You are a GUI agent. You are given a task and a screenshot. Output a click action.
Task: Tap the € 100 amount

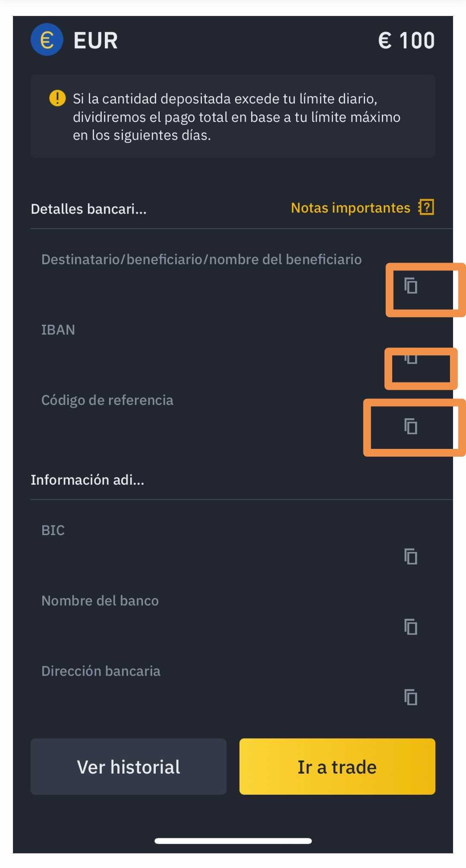[x=406, y=41]
